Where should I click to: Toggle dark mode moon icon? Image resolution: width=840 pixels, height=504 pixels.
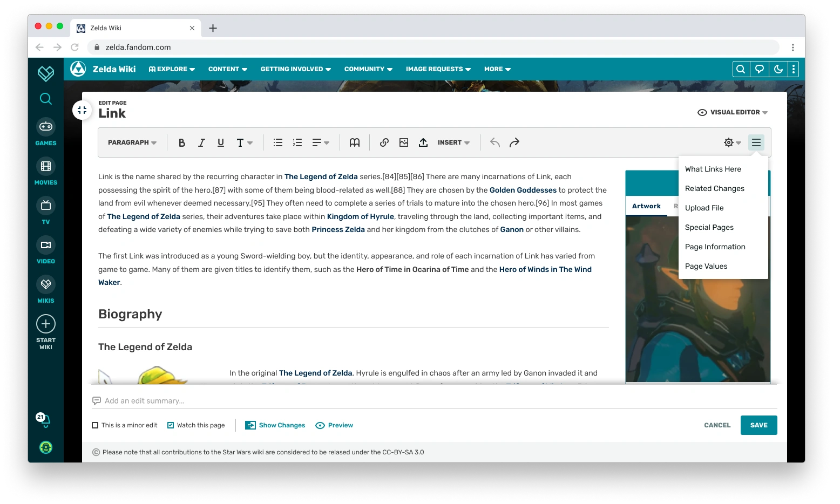(x=778, y=69)
